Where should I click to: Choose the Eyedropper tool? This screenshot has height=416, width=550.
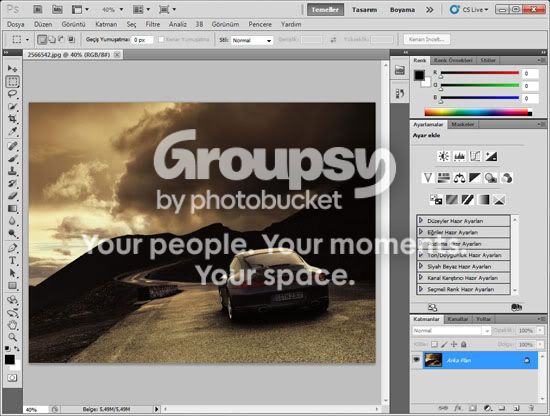(13, 131)
